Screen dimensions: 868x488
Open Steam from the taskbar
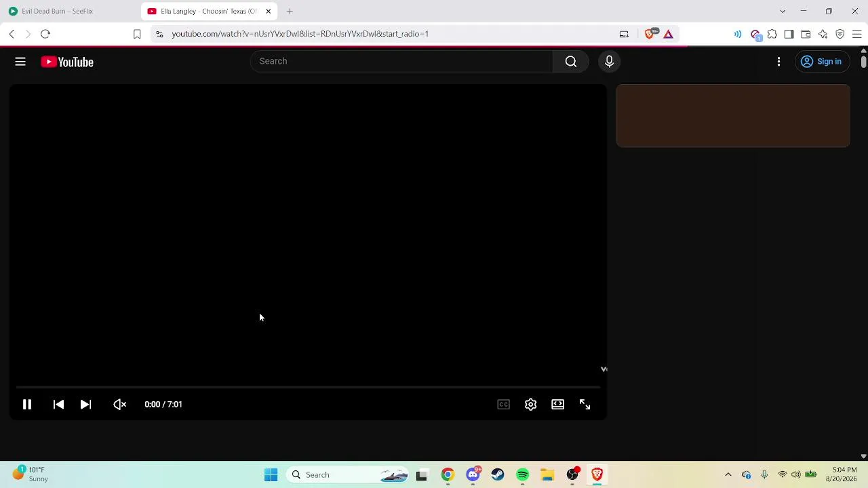pos(498,475)
